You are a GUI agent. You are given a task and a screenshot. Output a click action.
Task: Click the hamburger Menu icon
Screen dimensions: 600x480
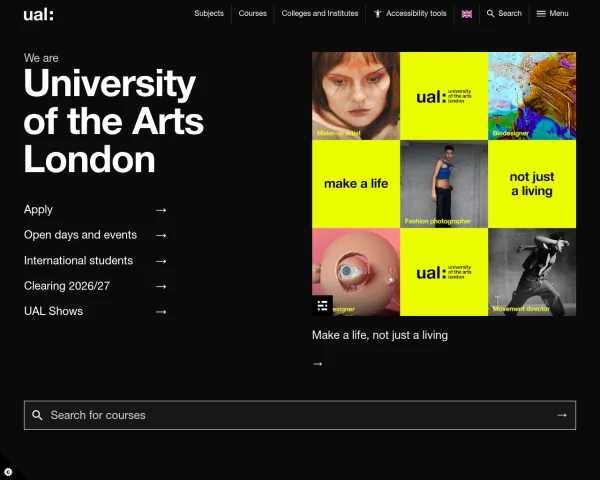[541, 14]
